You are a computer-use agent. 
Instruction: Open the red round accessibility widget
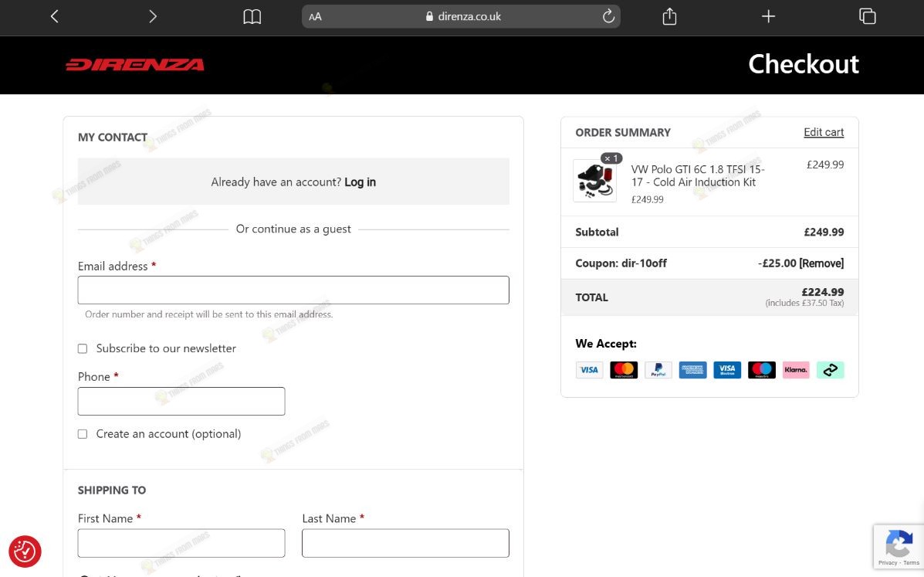click(25, 551)
